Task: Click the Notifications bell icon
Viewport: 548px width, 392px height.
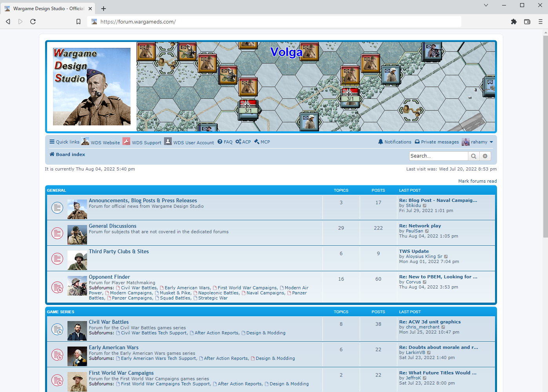Action: (x=381, y=142)
